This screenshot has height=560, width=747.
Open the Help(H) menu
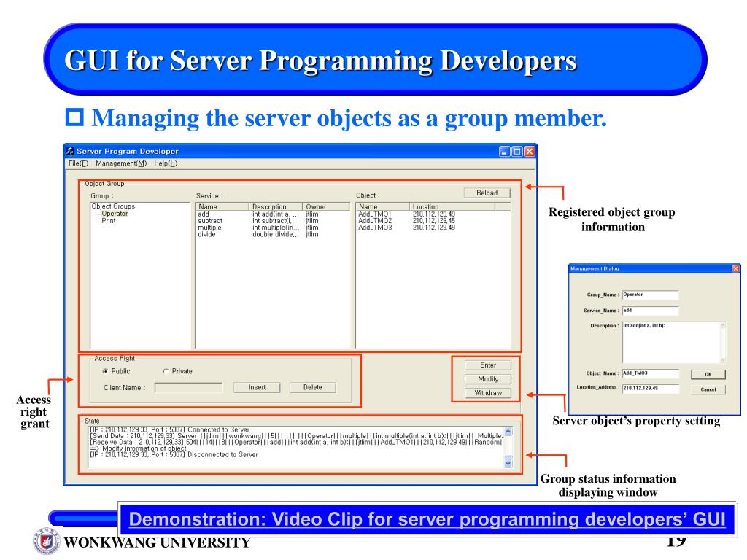point(166,163)
